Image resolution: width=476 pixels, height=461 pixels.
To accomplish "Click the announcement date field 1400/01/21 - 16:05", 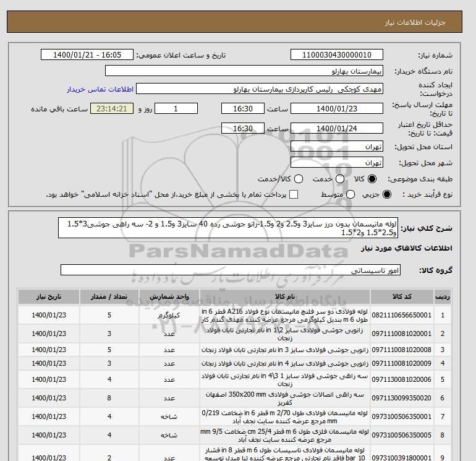I will coord(87,54).
